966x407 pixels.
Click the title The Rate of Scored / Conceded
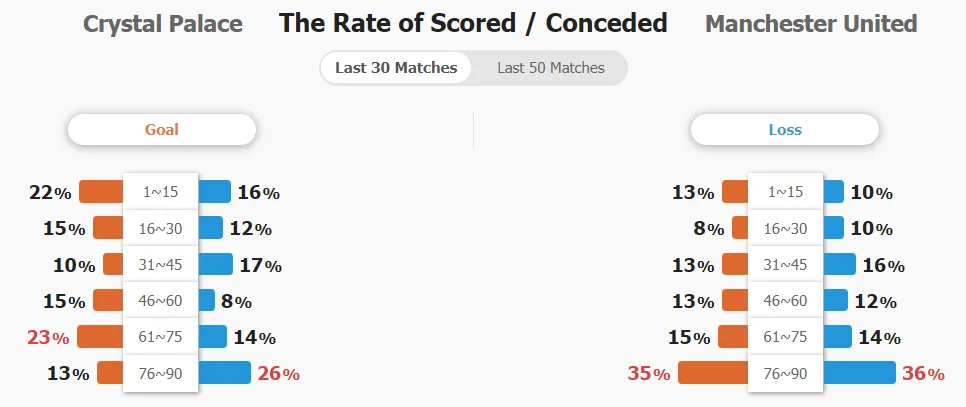(473, 23)
